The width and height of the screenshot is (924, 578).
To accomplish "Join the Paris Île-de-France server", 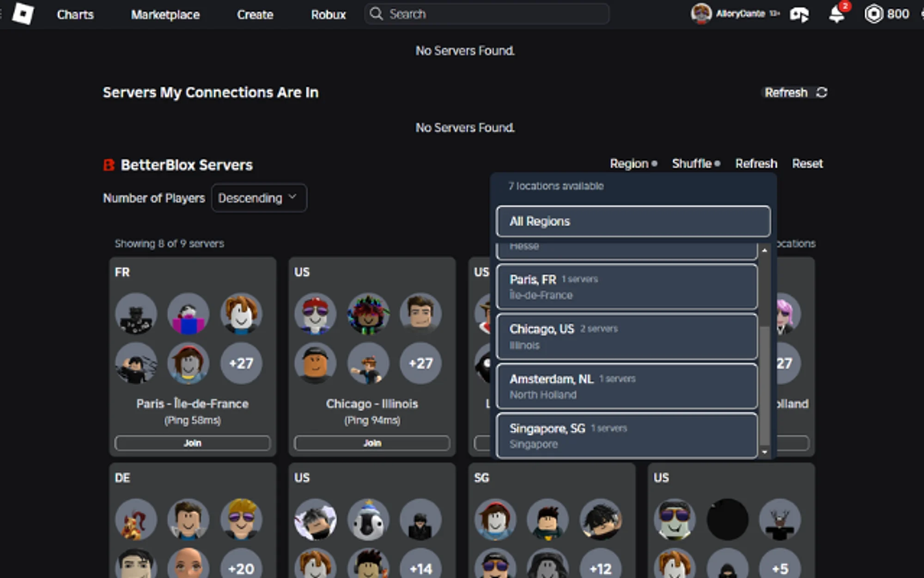I will click(x=193, y=443).
